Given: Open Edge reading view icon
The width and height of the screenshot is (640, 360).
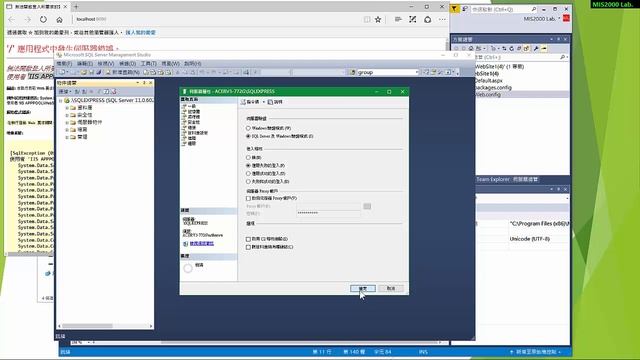Looking at the screenshot, I should (x=367, y=19).
